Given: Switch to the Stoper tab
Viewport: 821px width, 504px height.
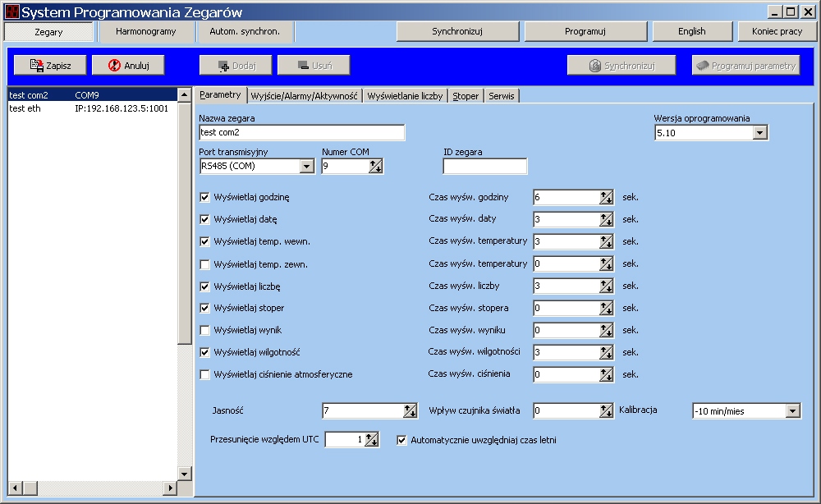Looking at the screenshot, I should [x=466, y=96].
